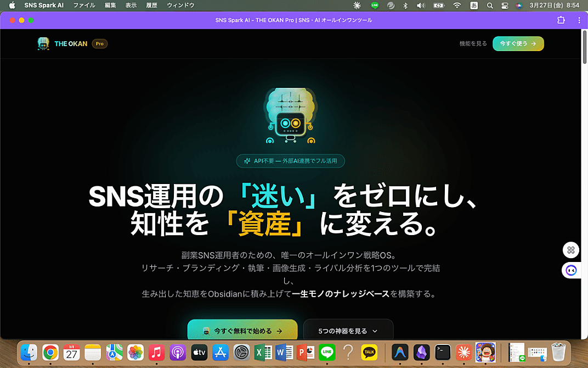Open LINE app in the dock
The width and height of the screenshot is (588, 368).
pos(327,352)
